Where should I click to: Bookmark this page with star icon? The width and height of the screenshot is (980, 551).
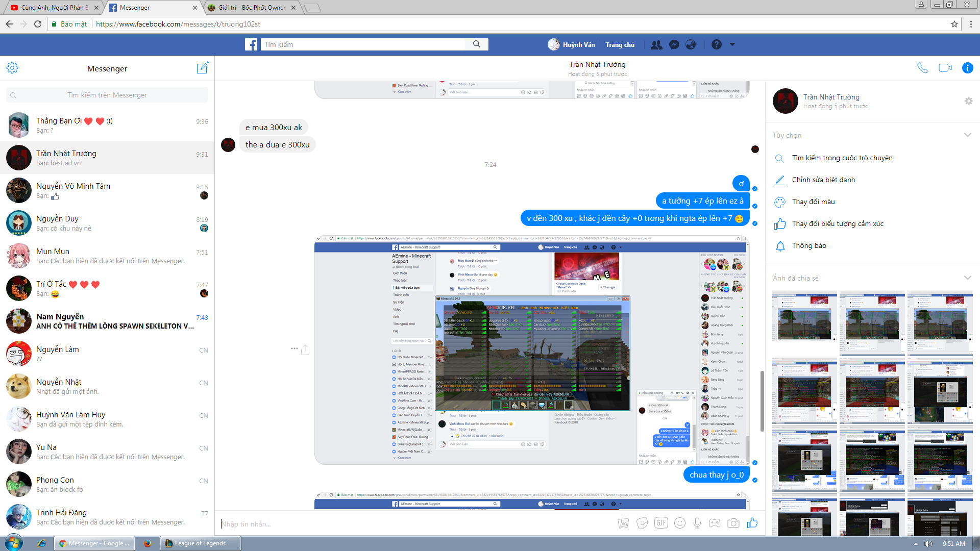click(954, 24)
